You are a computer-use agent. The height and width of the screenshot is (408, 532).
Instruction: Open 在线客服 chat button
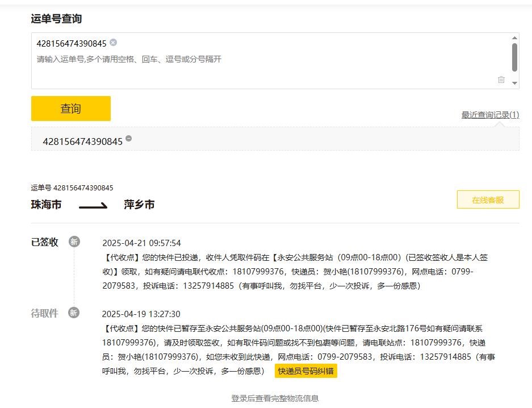click(x=488, y=199)
